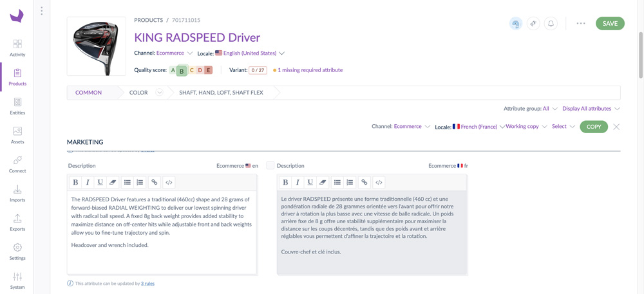Viewport: 644px width, 294px height.
Task: Close the translation comparison panel with X
Action: point(616,127)
